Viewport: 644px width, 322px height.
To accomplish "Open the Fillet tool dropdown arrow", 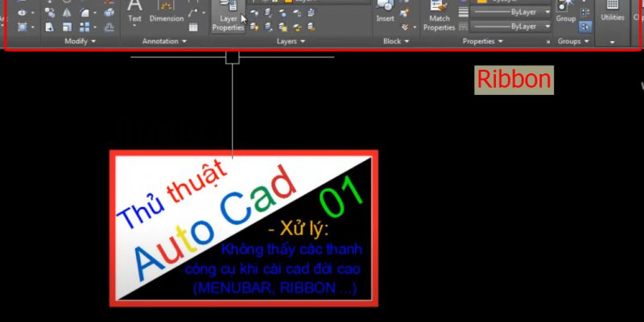I will 95,13.
